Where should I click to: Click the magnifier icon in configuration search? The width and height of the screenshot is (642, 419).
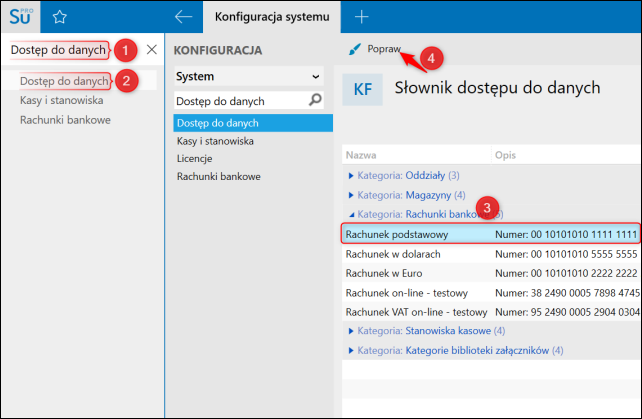[x=315, y=100]
